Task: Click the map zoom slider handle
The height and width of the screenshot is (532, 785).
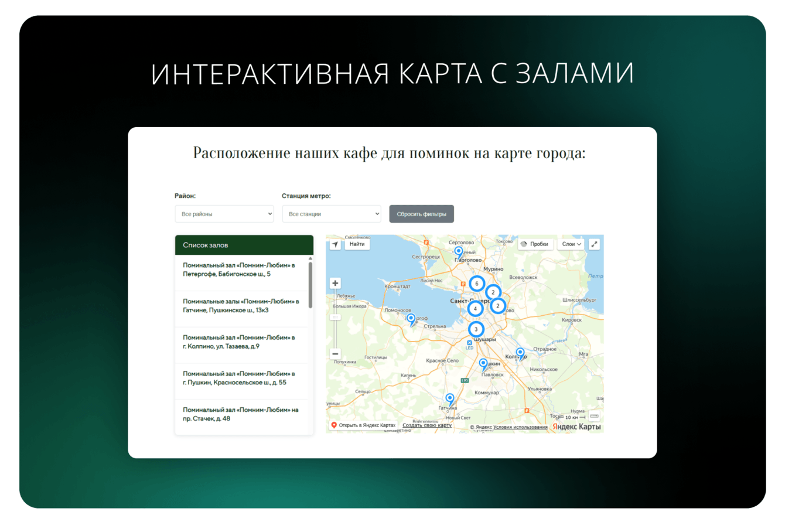Action: point(335,317)
